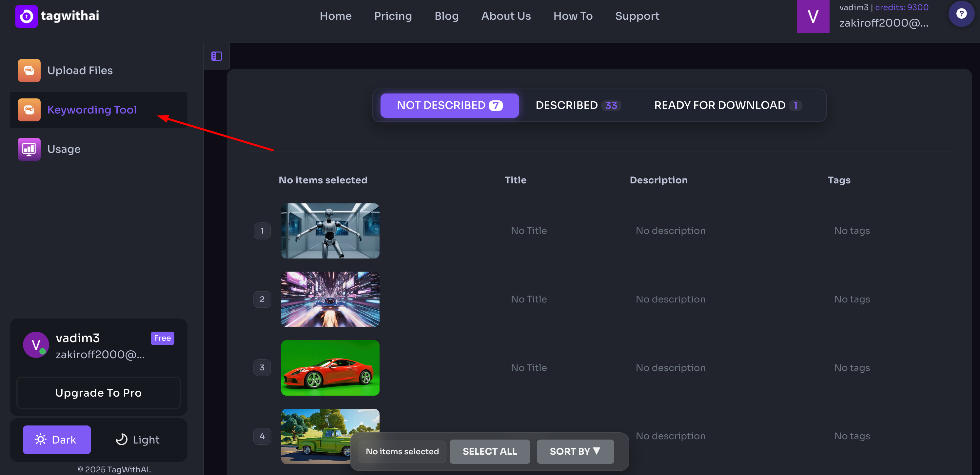
Task: Switch to Dark mode
Action: [56, 440]
